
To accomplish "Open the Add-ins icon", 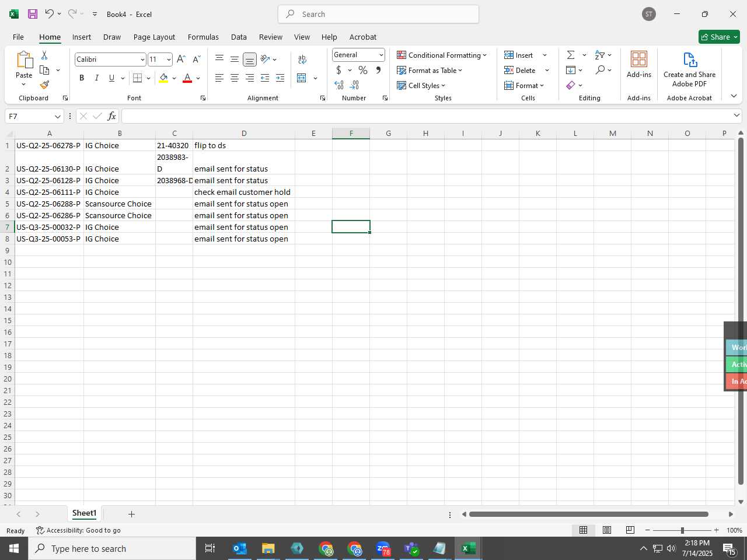I will pos(639,64).
